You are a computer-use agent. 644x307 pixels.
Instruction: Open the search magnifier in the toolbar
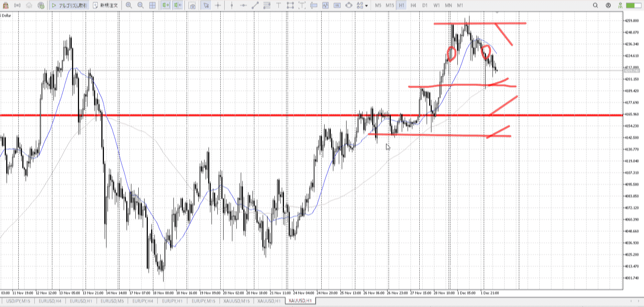pyautogui.click(x=595, y=5)
